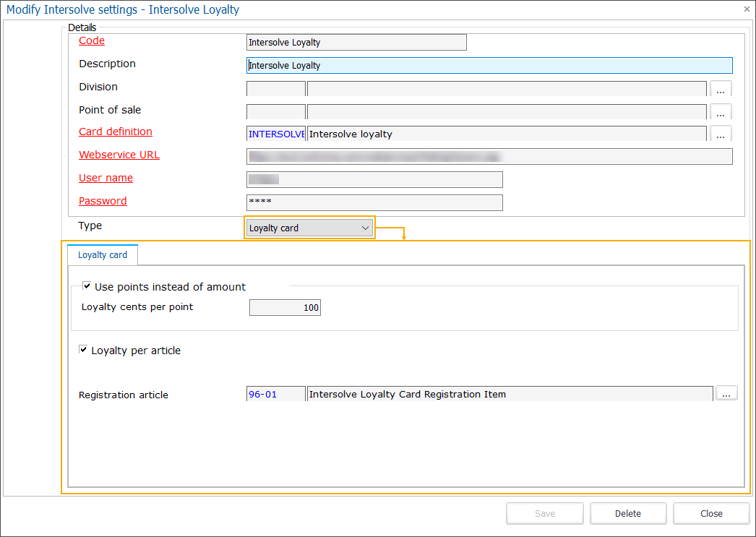Click the User name label link

(x=106, y=178)
